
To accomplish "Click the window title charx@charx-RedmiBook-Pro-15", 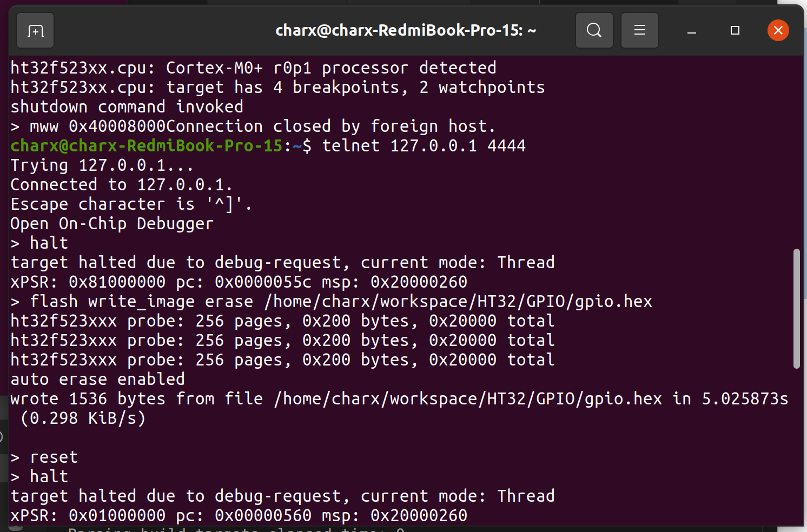I will click(x=406, y=30).
